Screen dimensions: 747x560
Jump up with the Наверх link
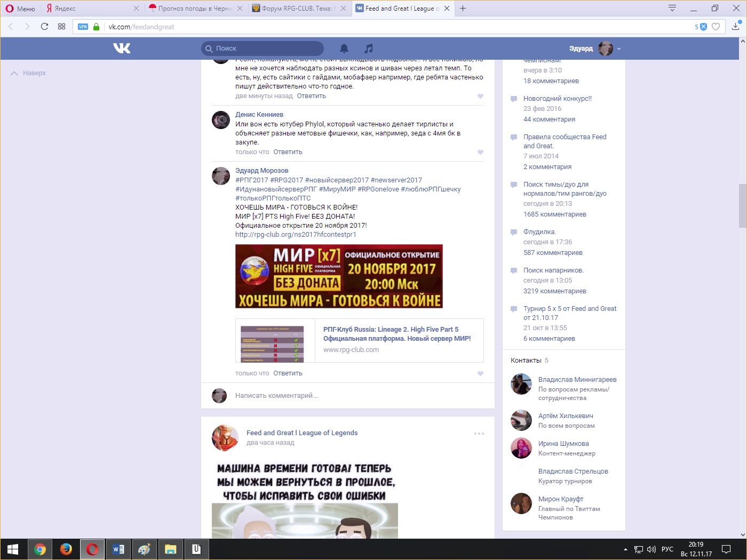(28, 73)
